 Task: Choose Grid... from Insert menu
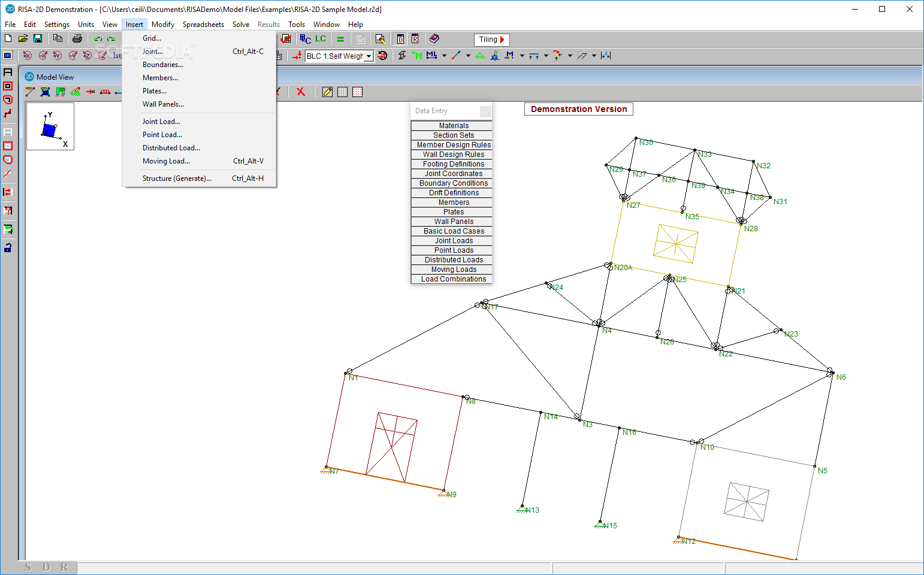tap(152, 38)
